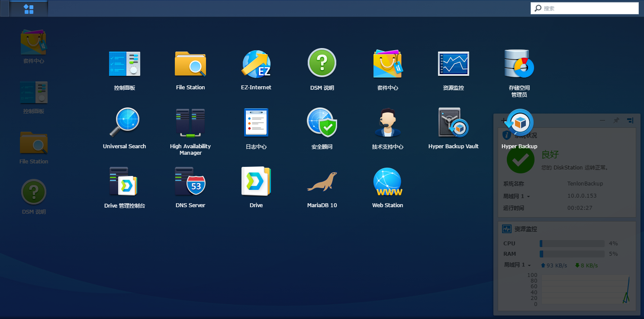Click the magnifier icon in search box
644x319 pixels.
point(538,8)
